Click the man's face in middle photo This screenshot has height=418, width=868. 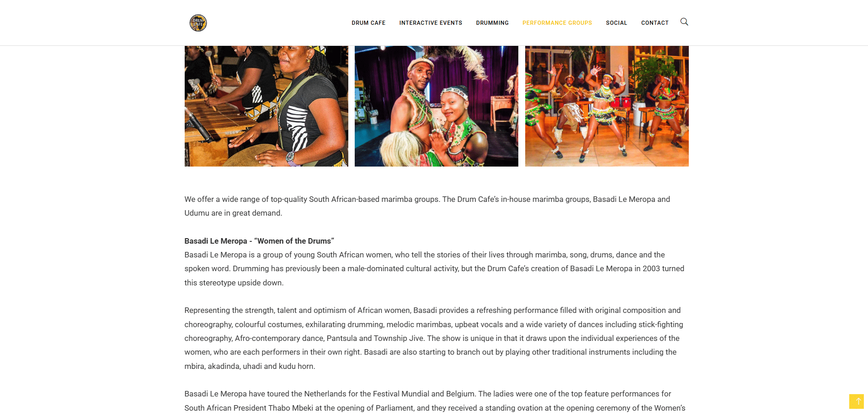421,72
